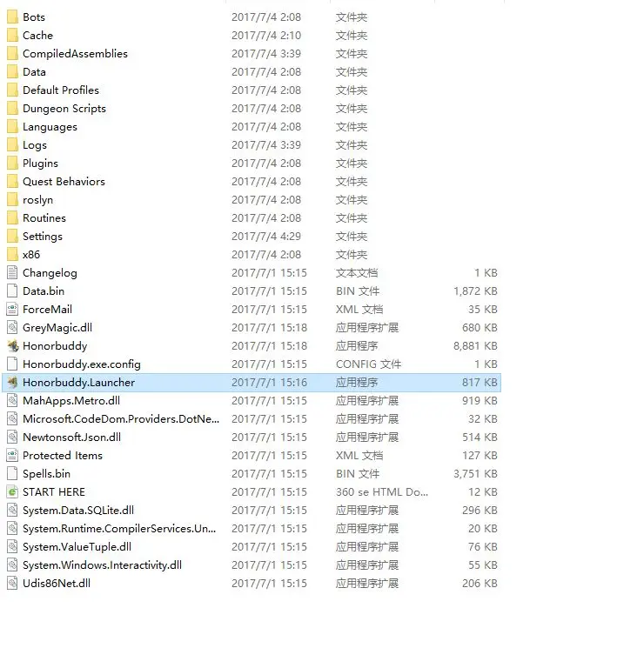644x648 pixels.
Task: Click the Cache folder icon
Action: click(12, 35)
